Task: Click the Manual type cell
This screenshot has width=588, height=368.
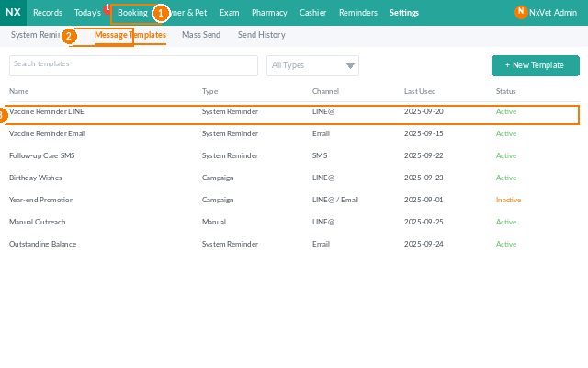Action: click(x=214, y=222)
